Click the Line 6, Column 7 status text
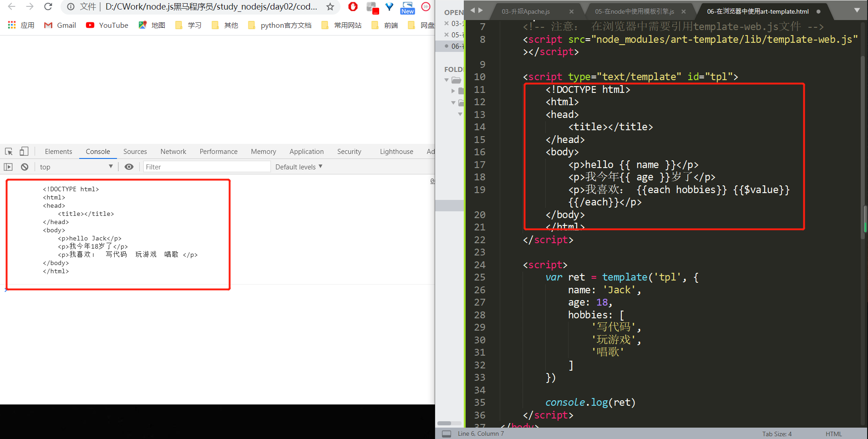This screenshot has height=439, width=868. click(x=481, y=434)
